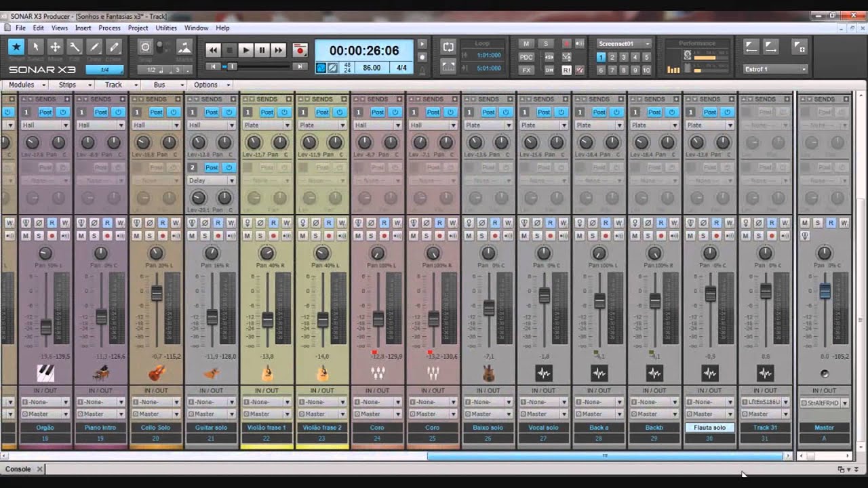The image size is (868, 488).
Task: Activate the Draw pencil tool
Action: pos(95,47)
